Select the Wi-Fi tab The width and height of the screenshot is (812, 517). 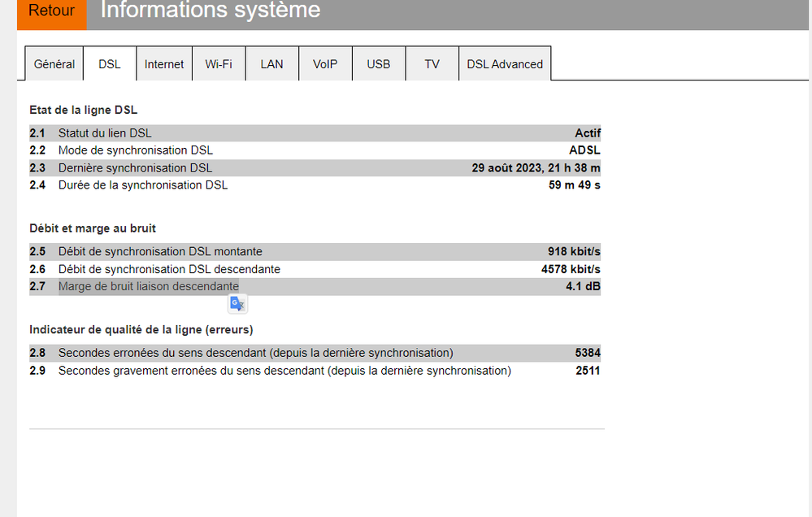click(218, 63)
